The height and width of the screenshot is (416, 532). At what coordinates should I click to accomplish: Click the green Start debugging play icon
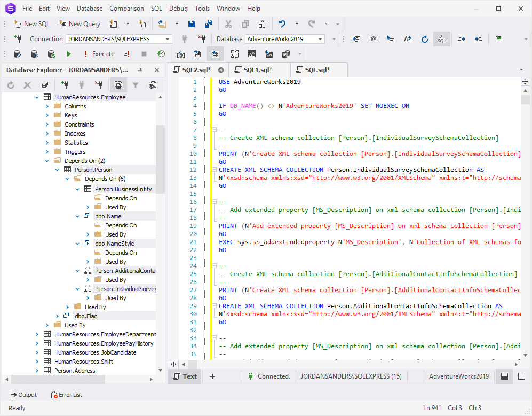click(68, 53)
